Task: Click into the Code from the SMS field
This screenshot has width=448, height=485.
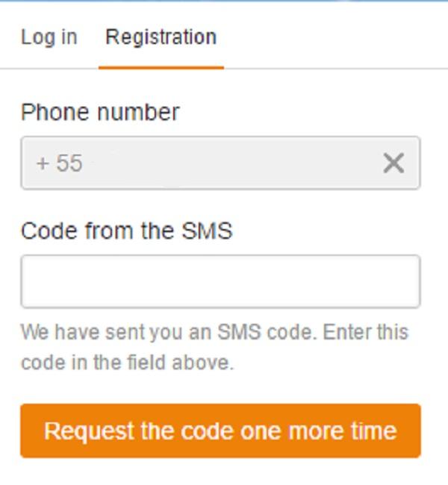Action: (x=220, y=281)
